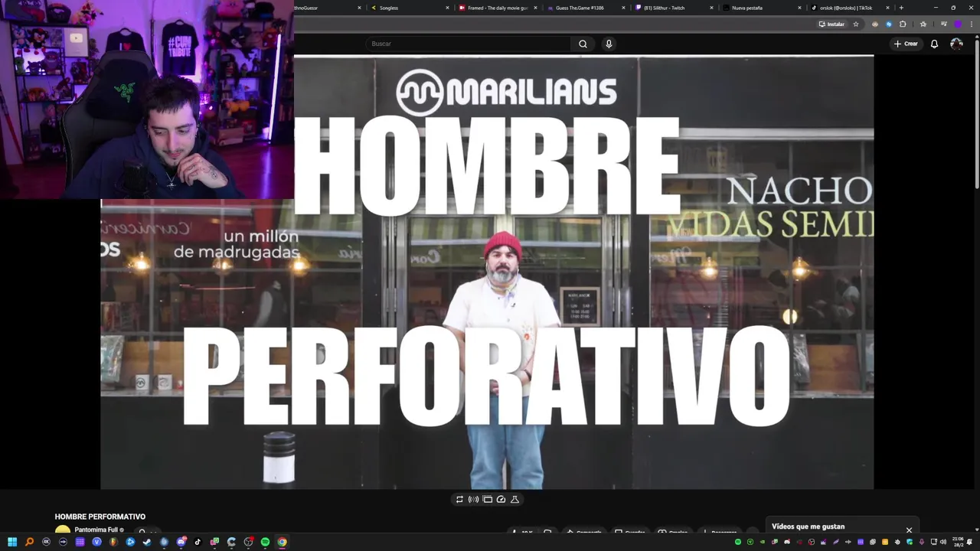This screenshot has height=551, width=980.
Task: Click the flask experiments icon below video
Action: click(x=514, y=499)
